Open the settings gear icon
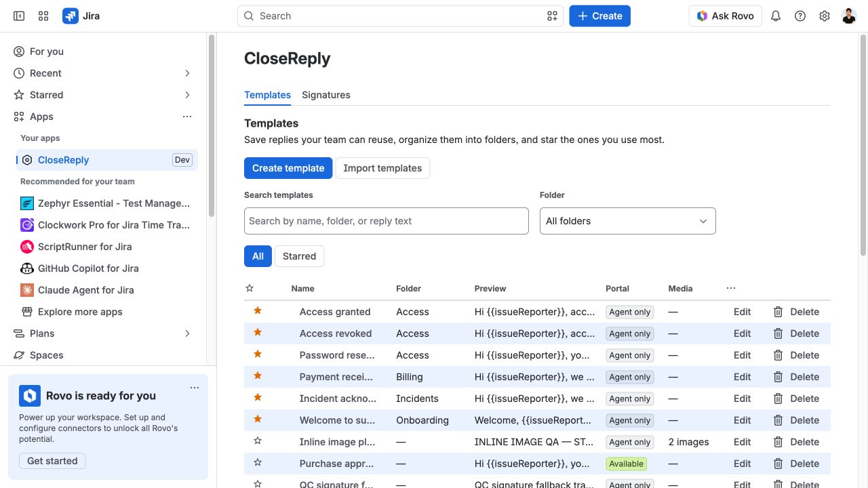 (825, 16)
